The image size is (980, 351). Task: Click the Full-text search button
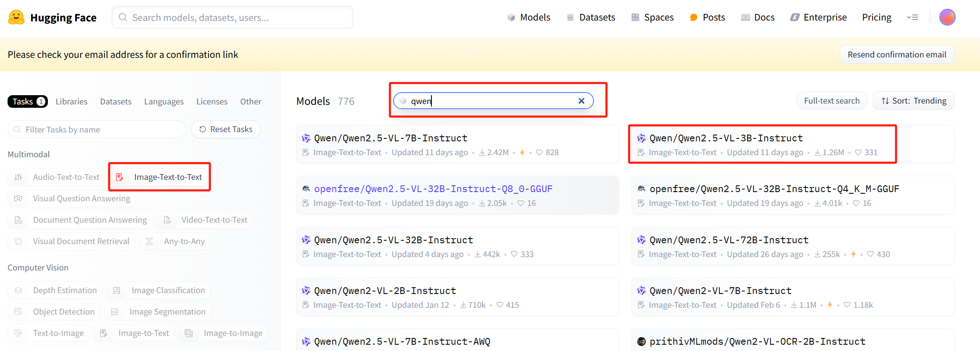(832, 101)
